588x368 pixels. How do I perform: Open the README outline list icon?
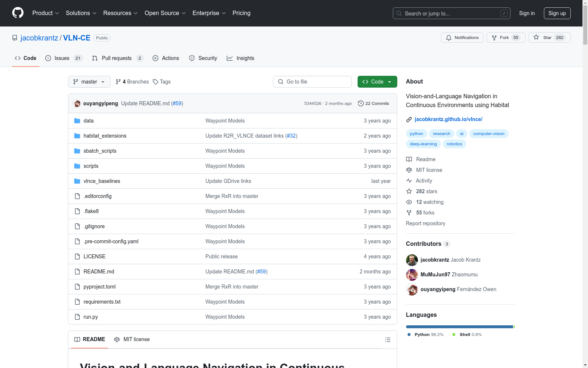tap(388, 340)
